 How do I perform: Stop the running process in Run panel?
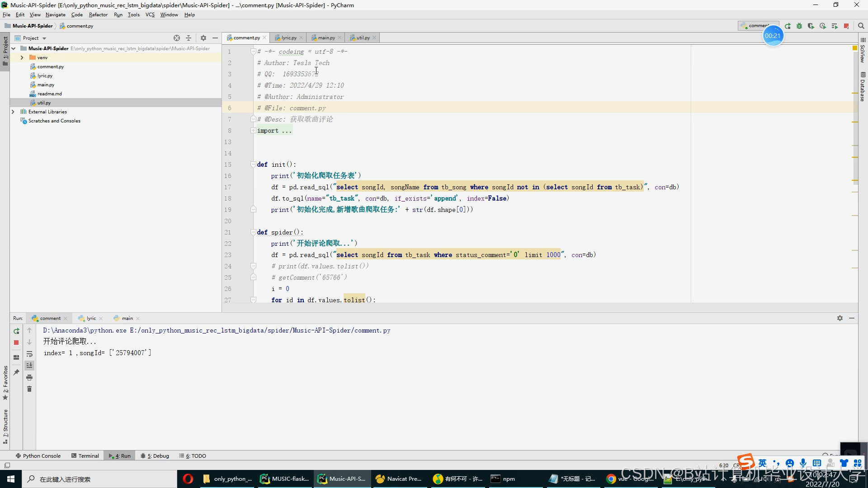(16, 343)
